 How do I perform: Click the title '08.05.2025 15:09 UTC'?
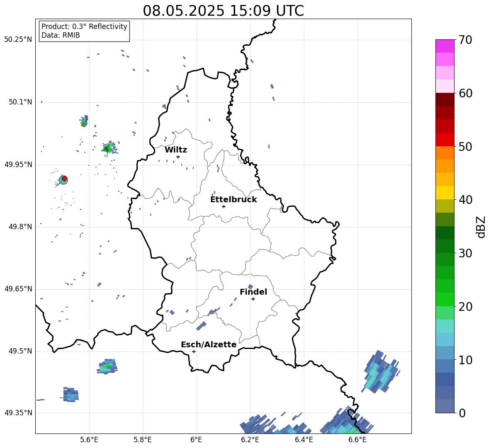coord(223,11)
